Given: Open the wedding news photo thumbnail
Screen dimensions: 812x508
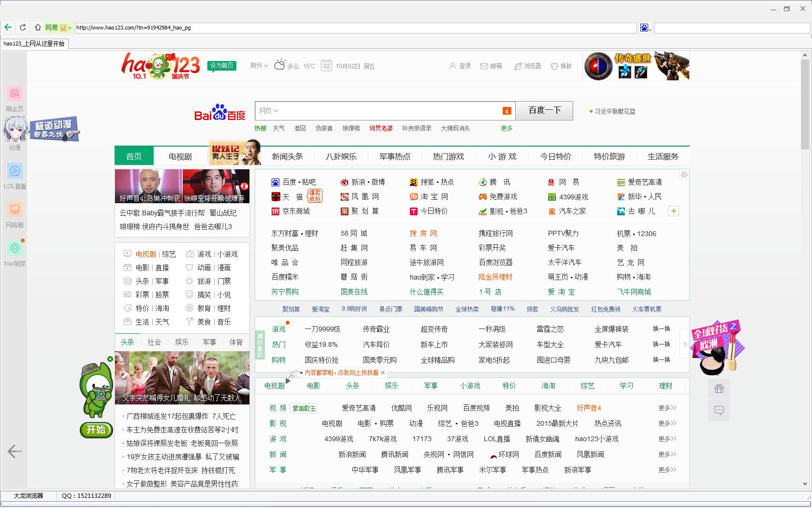Looking at the screenshot, I should click(x=182, y=377).
